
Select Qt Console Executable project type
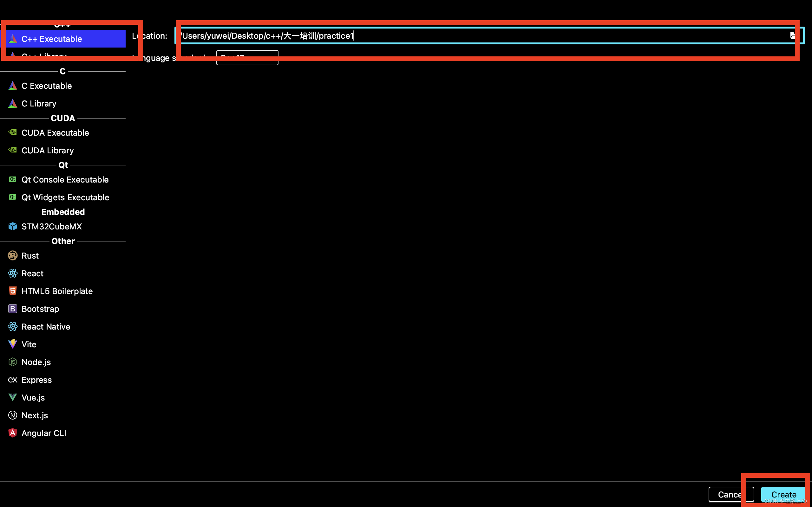pos(65,179)
